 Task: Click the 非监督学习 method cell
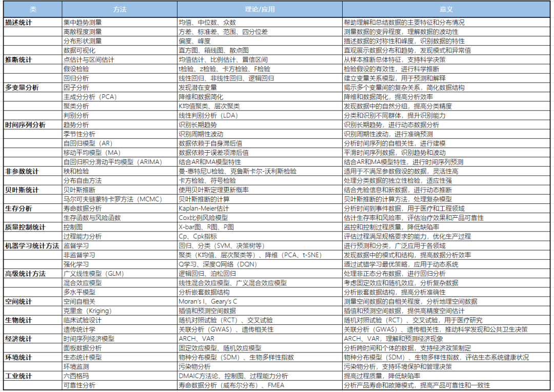(120, 255)
